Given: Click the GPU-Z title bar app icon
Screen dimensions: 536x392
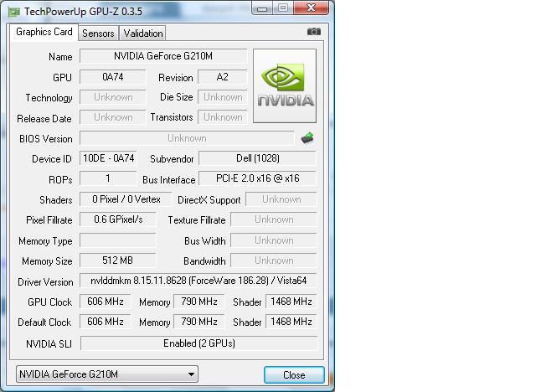Looking at the screenshot, I should (x=14, y=12).
